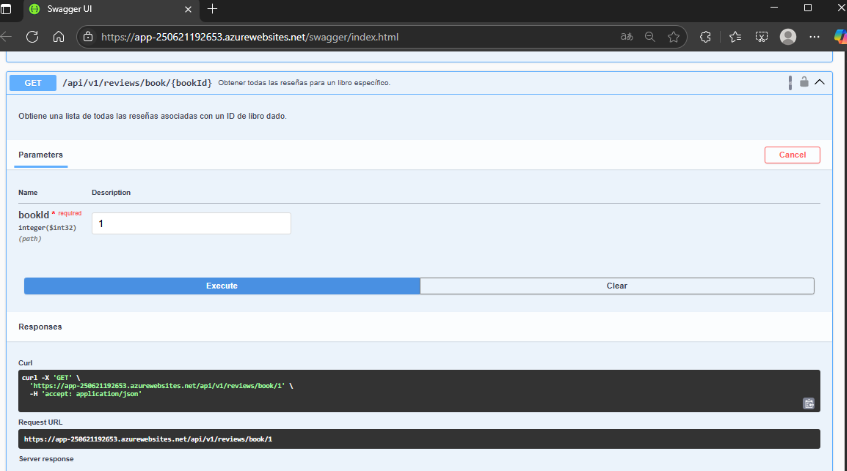Clear the response results

(x=617, y=286)
